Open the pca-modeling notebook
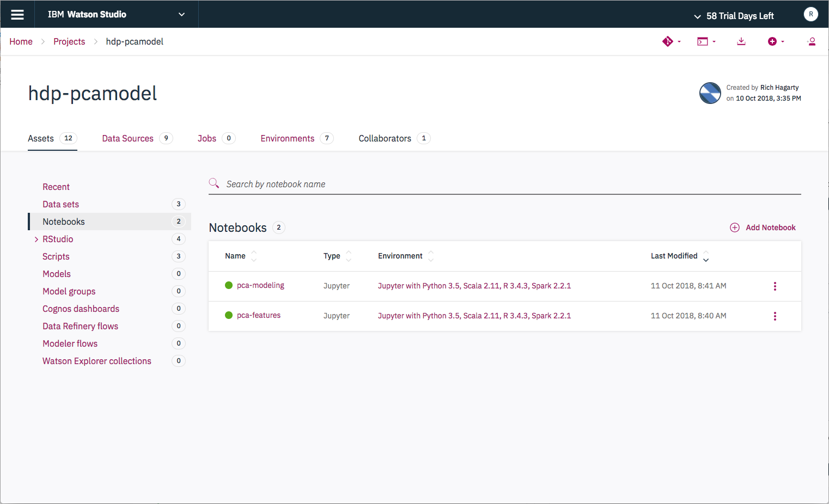The width and height of the screenshot is (829, 504). [260, 285]
